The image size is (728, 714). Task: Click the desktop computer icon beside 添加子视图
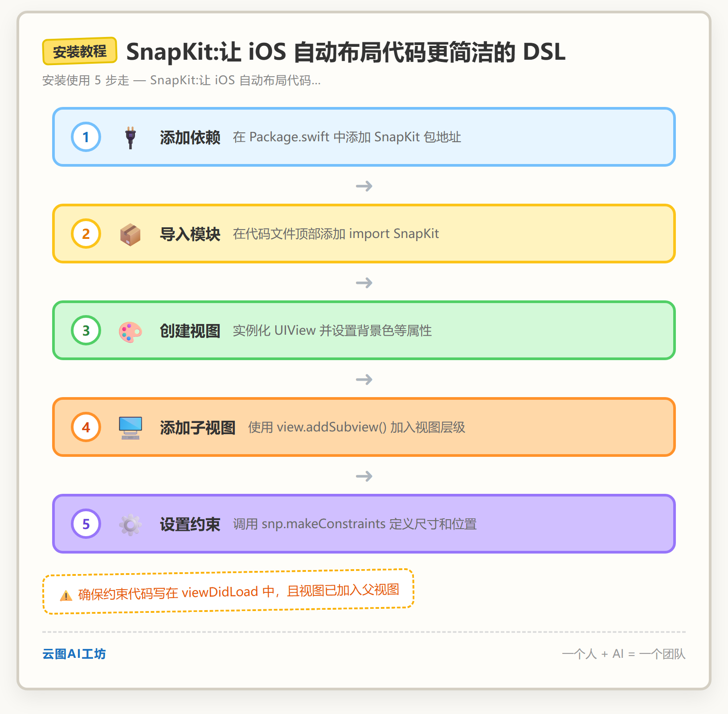click(x=130, y=428)
